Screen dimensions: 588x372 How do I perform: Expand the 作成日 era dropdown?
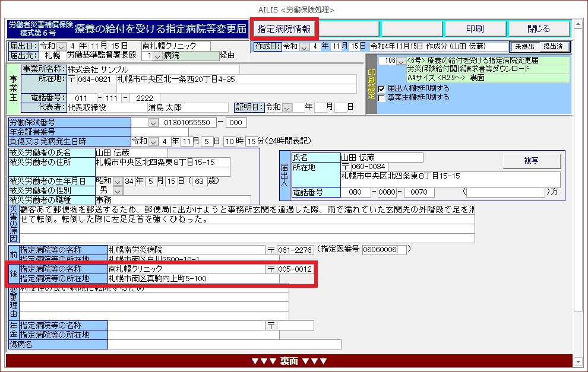[305, 46]
